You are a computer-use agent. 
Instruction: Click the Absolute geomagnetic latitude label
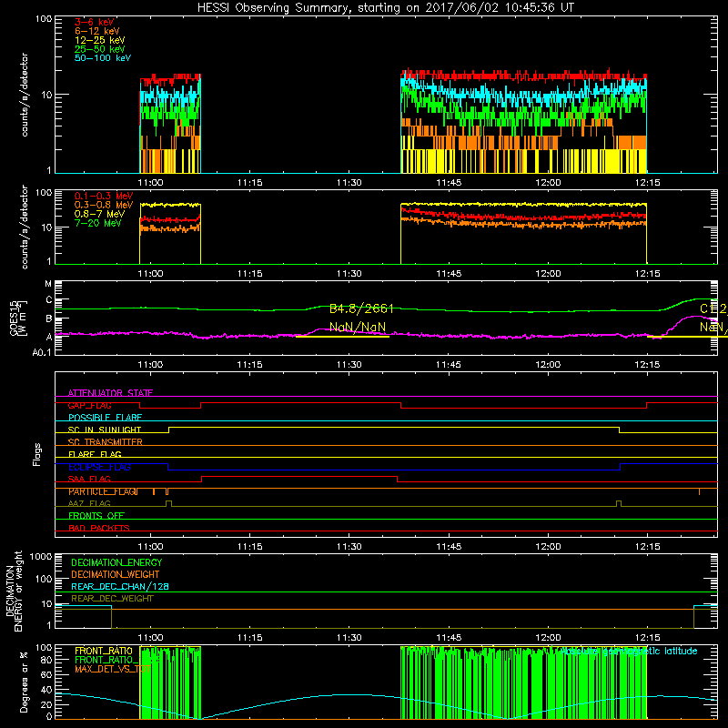pyautogui.click(x=628, y=651)
